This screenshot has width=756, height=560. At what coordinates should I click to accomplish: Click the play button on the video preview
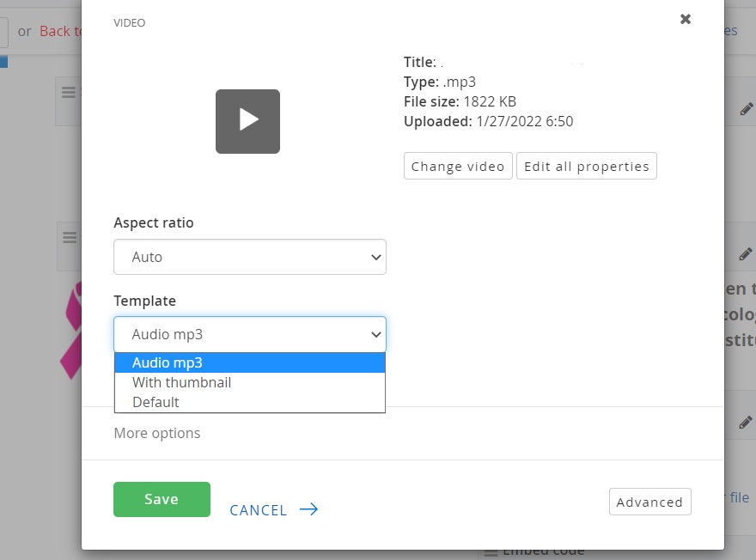pyautogui.click(x=248, y=121)
